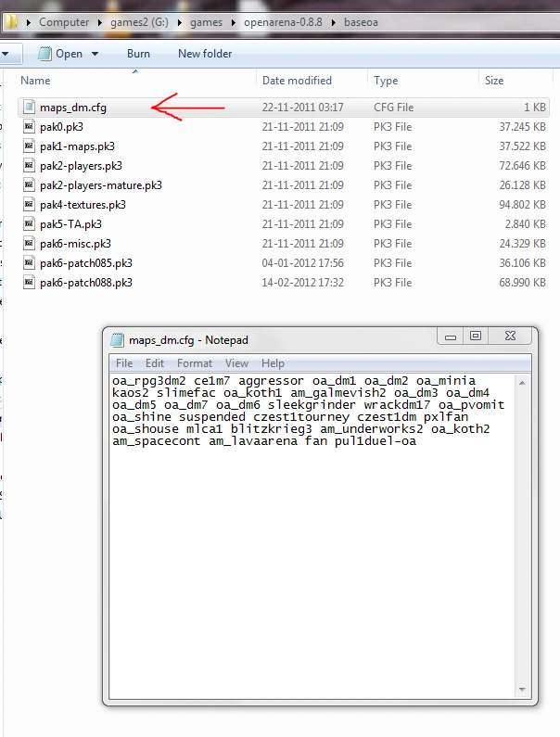Screen dimensions: 560x737
Task: Open the Notepad Format menu
Action: tap(195, 363)
